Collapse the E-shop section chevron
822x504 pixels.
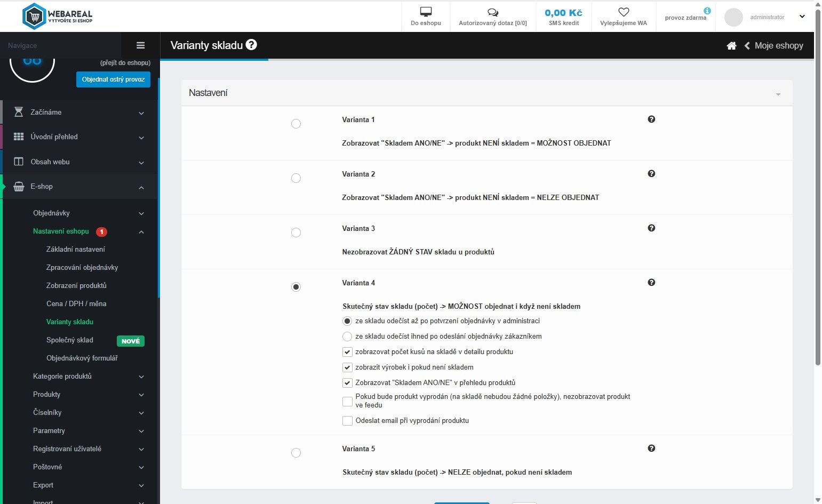pos(141,187)
